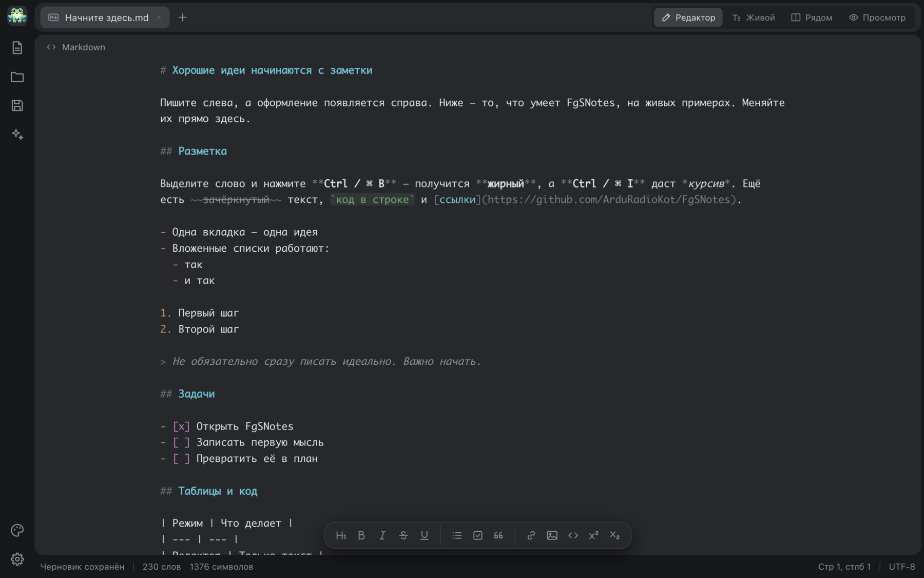Click the UTF-8 encoding indicator
Screen dimensions: 924x578
click(x=902, y=567)
